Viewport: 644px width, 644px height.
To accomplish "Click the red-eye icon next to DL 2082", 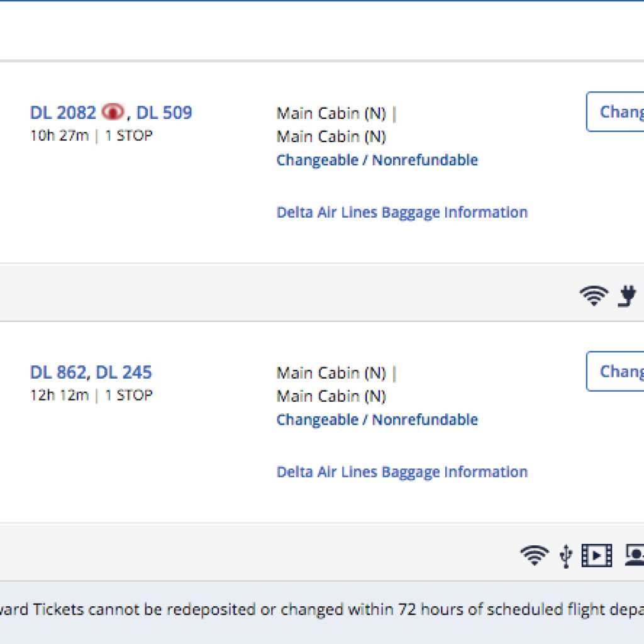I will (113, 112).
